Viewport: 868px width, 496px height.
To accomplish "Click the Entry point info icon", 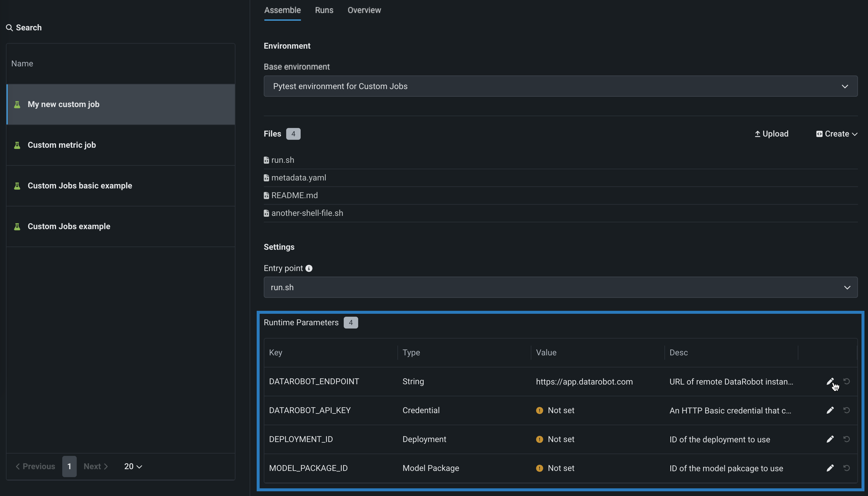I will click(x=309, y=268).
